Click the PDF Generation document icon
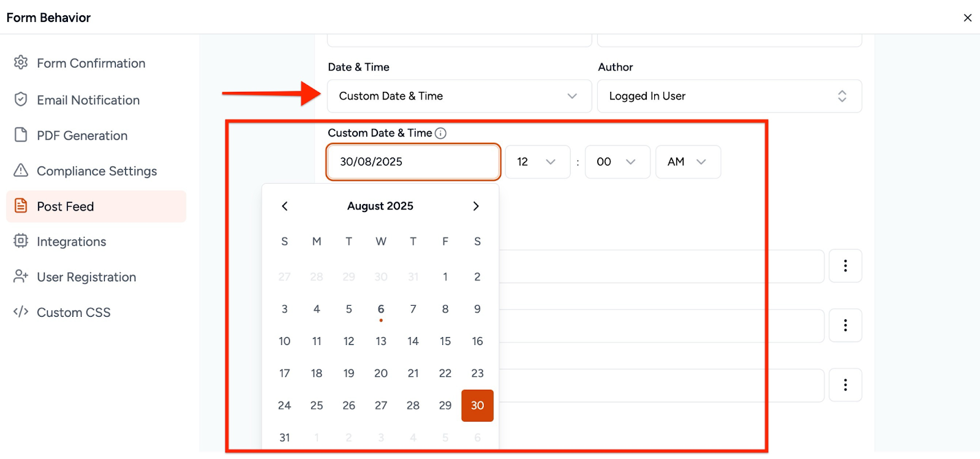The height and width of the screenshot is (459, 980). click(x=21, y=135)
